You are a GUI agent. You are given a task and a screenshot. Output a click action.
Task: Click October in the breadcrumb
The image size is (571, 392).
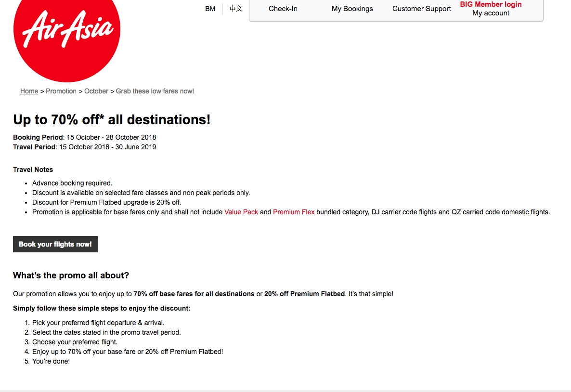96,91
